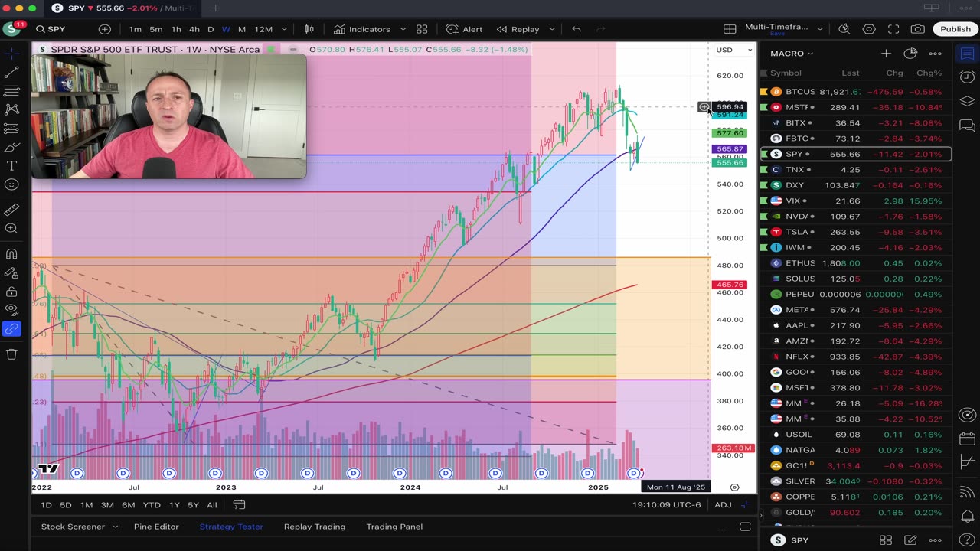Open quick search magnifier icon
980x551 pixels.
click(844, 29)
